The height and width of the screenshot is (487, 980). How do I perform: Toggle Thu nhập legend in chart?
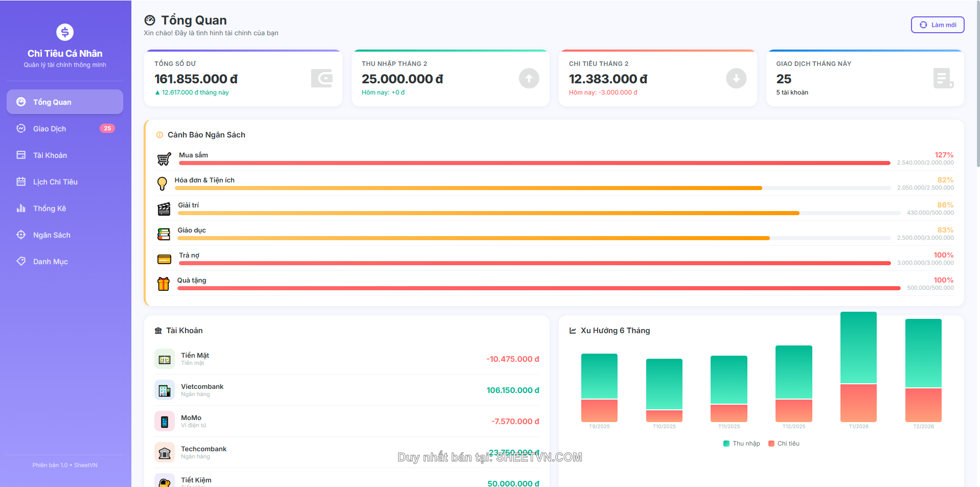pyautogui.click(x=741, y=444)
